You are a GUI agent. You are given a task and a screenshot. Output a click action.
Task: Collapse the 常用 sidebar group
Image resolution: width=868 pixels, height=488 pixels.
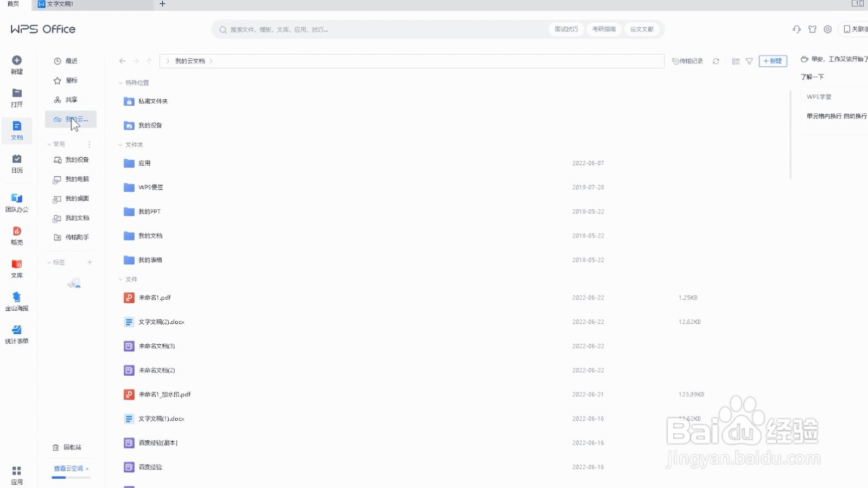(x=49, y=144)
